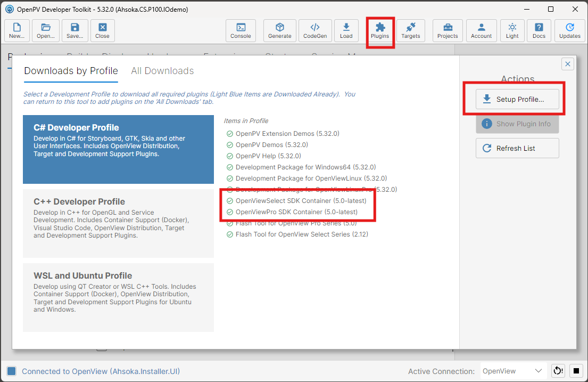Image resolution: width=588 pixels, height=382 pixels.
Task: Select OpenPV Help (5.32.0) item
Action: (x=268, y=156)
